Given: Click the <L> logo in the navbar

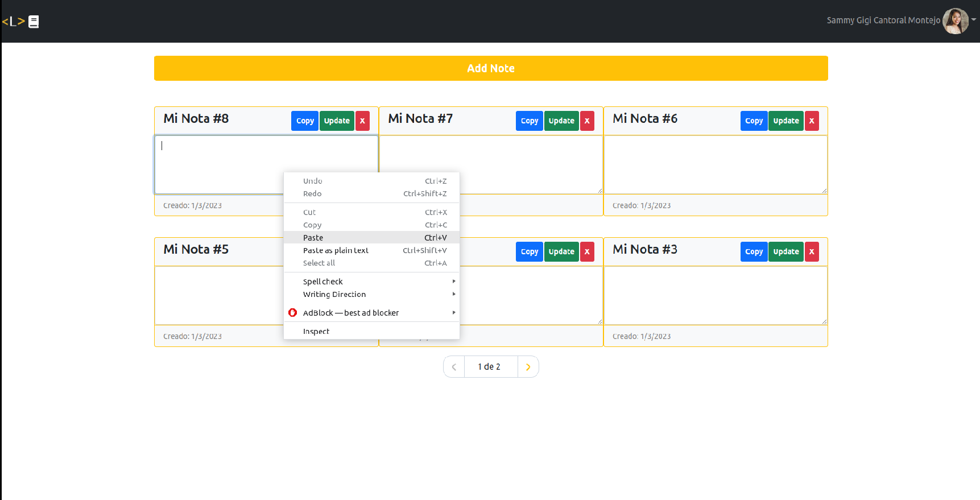Looking at the screenshot, I should pos(14,22).
